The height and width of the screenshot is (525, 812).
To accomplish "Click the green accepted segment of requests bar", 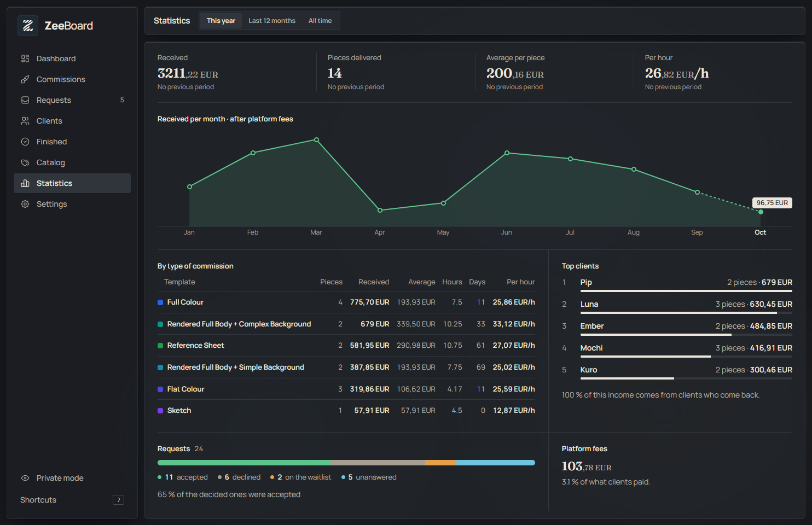I will tap(244, 463).
